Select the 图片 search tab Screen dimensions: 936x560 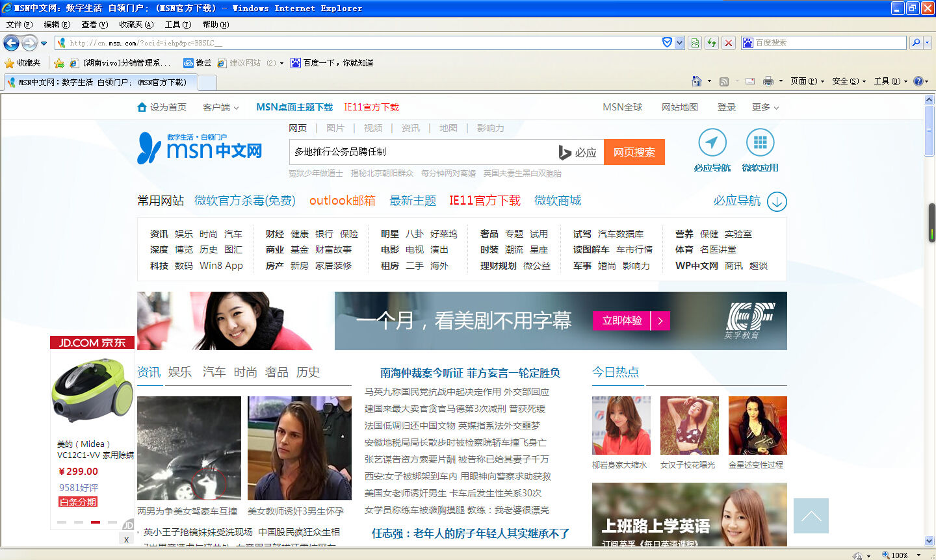click(335, 128)
